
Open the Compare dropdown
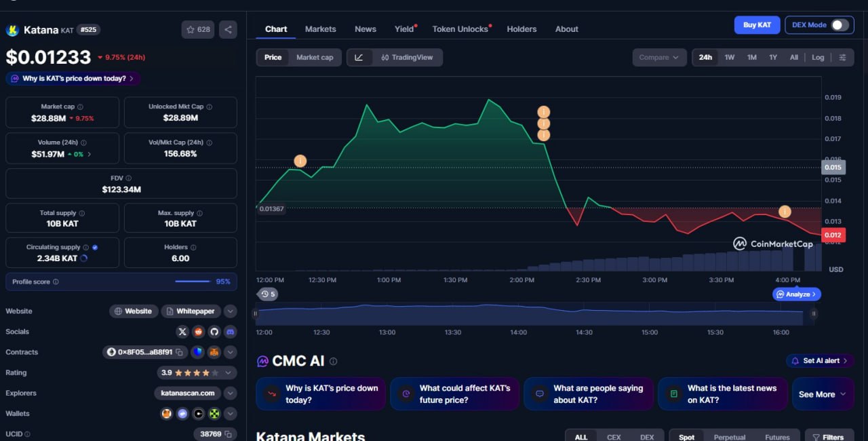(x=659, y=58)
